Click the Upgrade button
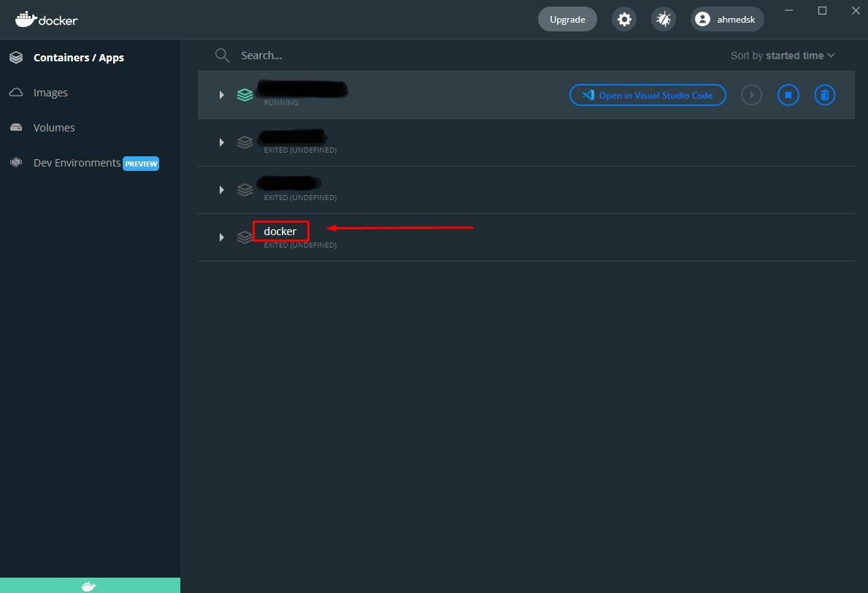The image size is (868, 593). pyautogui.click(x=567, y=20)
